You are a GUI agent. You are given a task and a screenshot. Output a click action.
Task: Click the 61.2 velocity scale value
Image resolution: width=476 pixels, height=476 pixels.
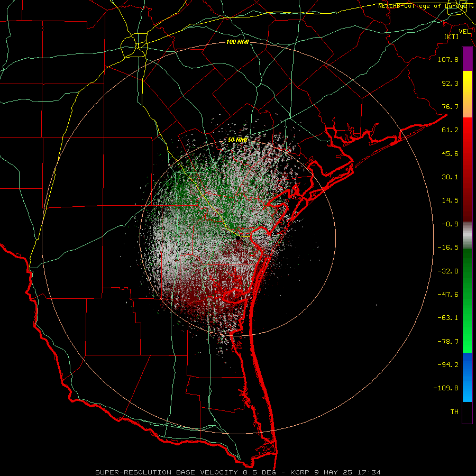click(450, 130)
